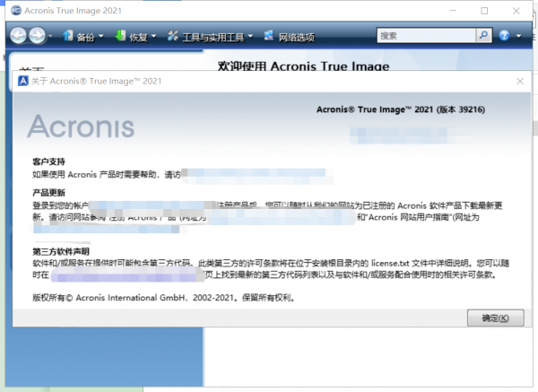Open the navigation history dropdown arrow
538x392 pixels.
click(50, 36)
